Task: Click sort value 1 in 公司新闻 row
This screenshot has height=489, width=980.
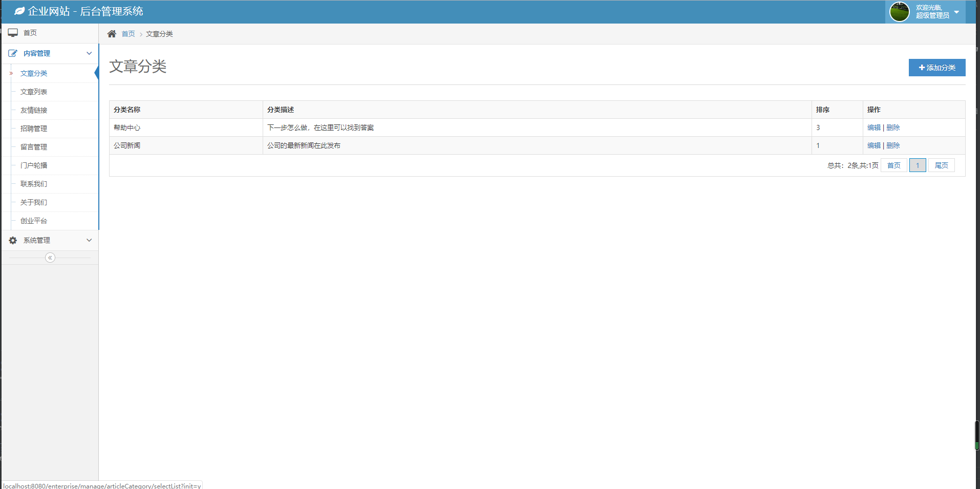Action: (x=818, y=145)
